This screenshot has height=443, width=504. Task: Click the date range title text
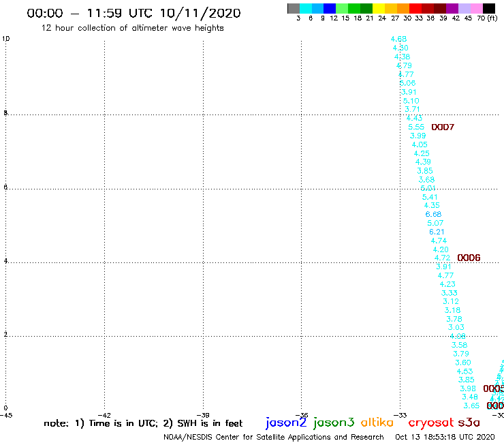[133, 13]
